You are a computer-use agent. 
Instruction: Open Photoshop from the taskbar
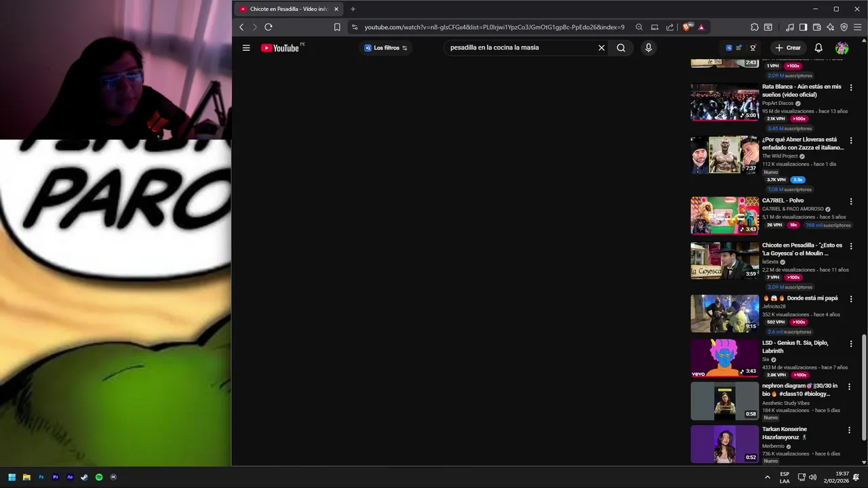pos(41,477)
